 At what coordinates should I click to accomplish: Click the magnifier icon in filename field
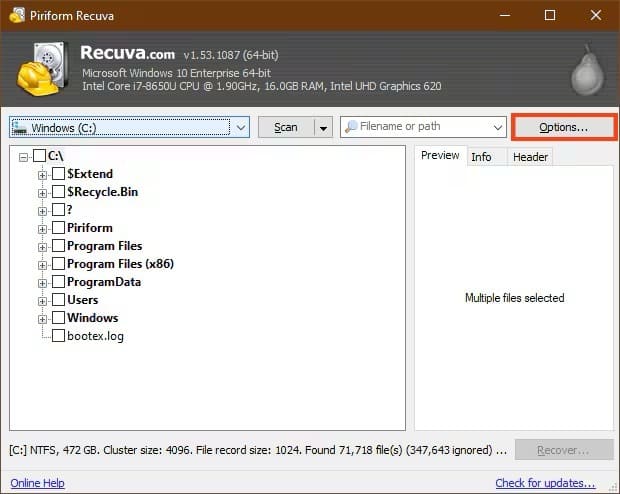tap(351, 127)
